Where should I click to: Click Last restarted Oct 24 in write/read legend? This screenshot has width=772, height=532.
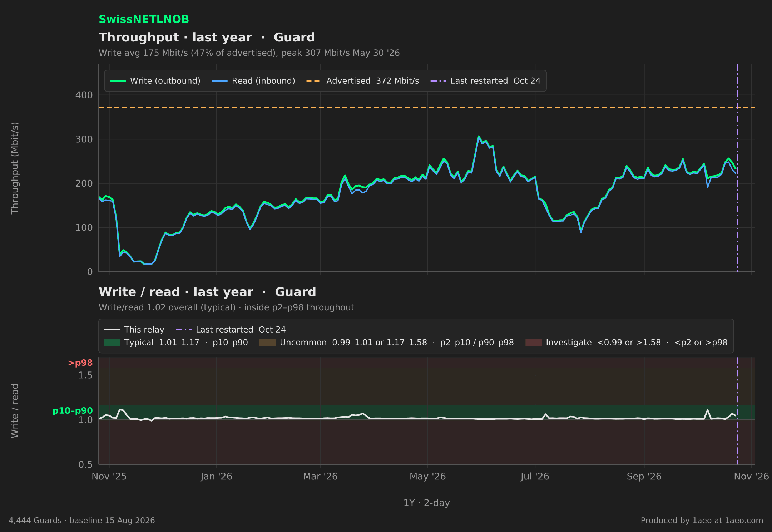[x=231, y=330]
